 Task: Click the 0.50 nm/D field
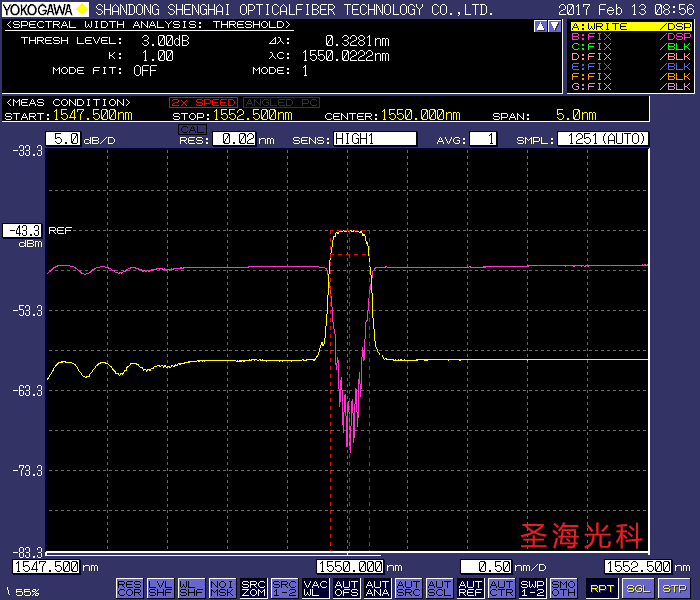486,567
